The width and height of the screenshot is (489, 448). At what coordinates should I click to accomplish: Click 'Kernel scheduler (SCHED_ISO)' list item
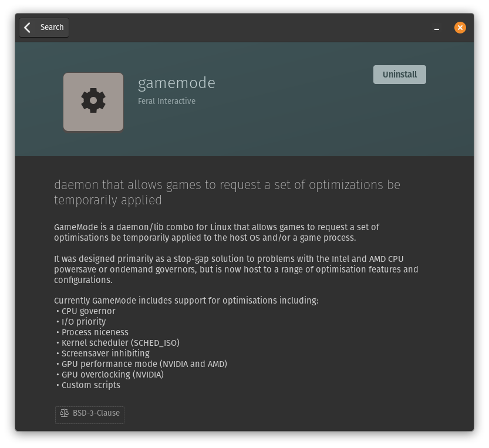(x=118, y=343)
